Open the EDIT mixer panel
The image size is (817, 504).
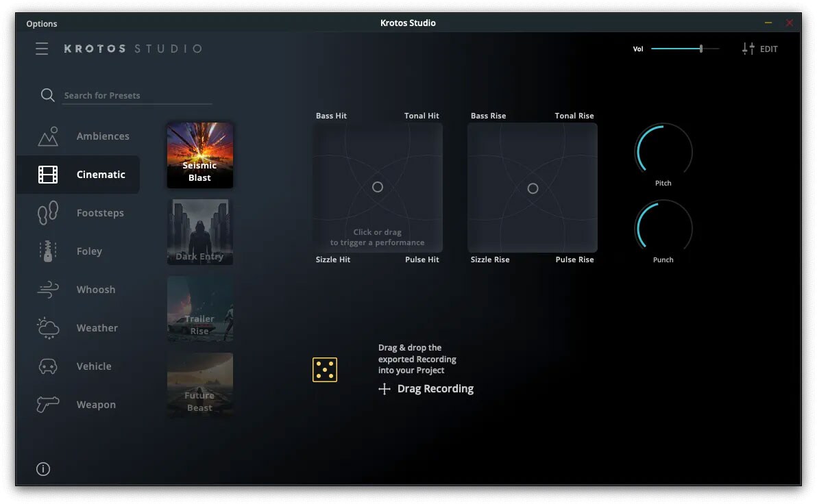pos(760,49)
